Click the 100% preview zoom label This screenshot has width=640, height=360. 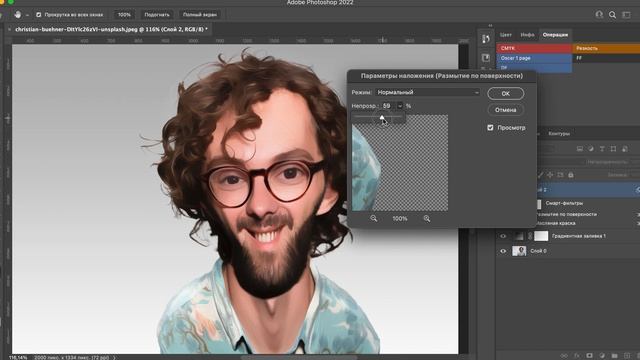click(x=400, y=219)
